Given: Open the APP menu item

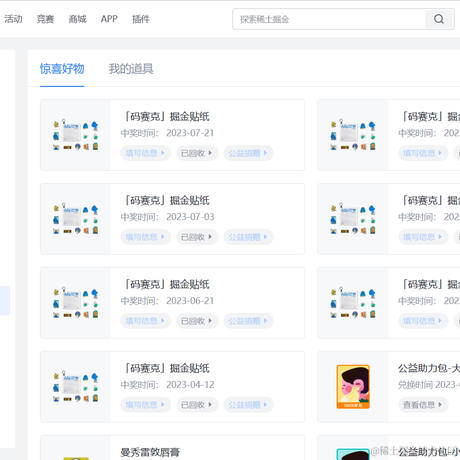Looking at the screenshot, I should click(109, 19).
